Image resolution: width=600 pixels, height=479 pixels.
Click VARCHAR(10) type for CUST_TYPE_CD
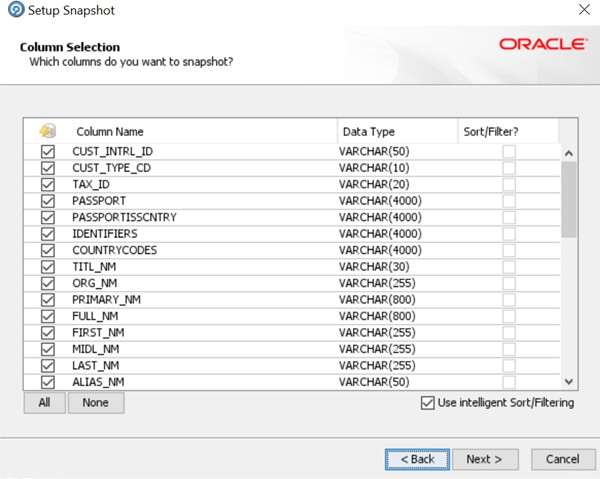(x=374, y=168)
